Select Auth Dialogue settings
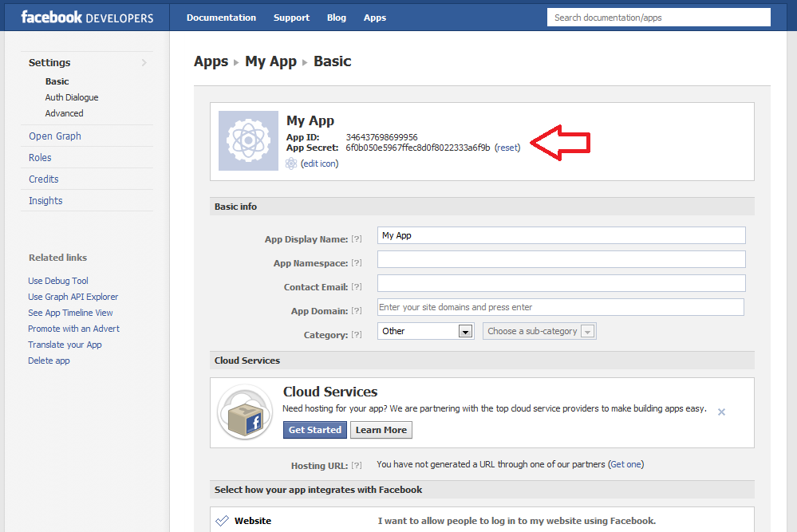 (72, 97)
